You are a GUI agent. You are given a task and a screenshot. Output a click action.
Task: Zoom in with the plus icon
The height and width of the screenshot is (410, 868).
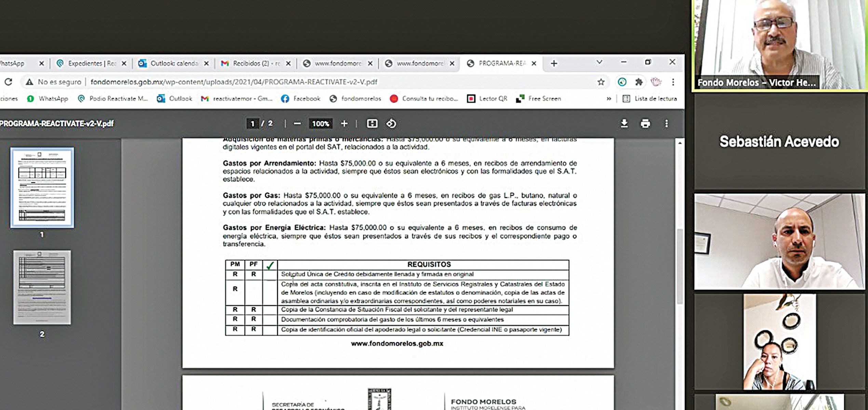coord(344,123)
